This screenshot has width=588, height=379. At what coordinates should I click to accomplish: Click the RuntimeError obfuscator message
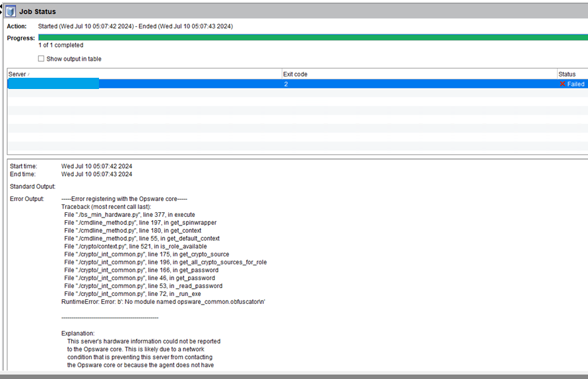163,301
